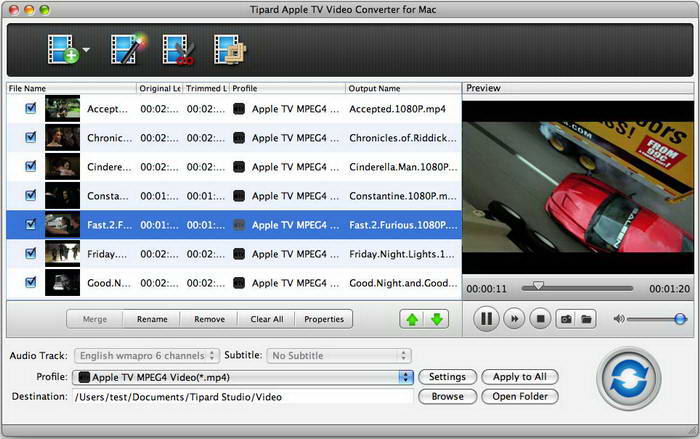
Task: Click output name Chronicles.of.Riddick
Action: point(403,138)
